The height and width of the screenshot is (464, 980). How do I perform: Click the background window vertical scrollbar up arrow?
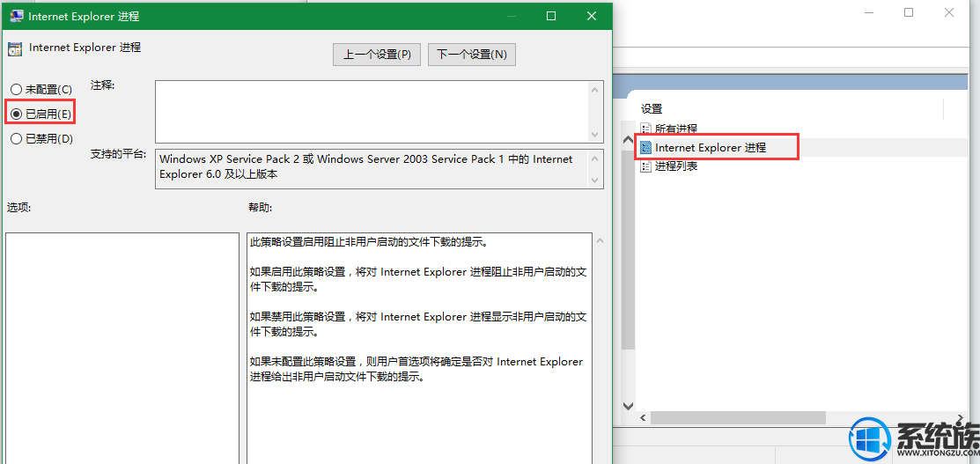(x=628, y=139)
